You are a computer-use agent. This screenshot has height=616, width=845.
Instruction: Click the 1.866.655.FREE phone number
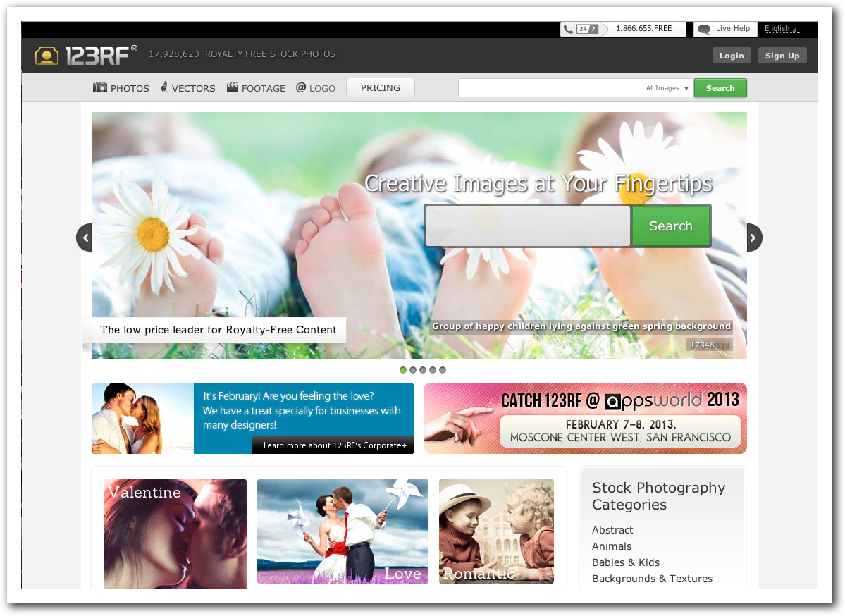coord(643,29)
